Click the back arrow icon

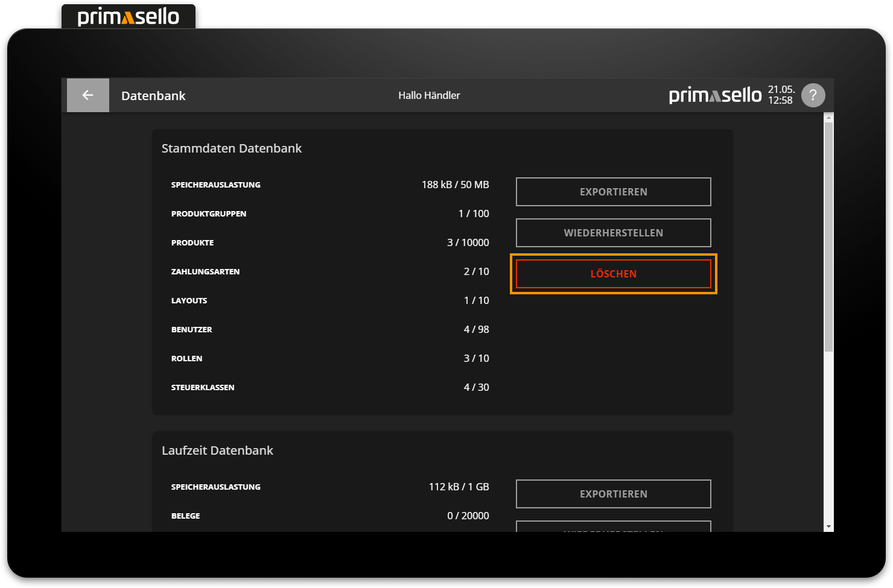pyautogui.click(x=88, y=95)
